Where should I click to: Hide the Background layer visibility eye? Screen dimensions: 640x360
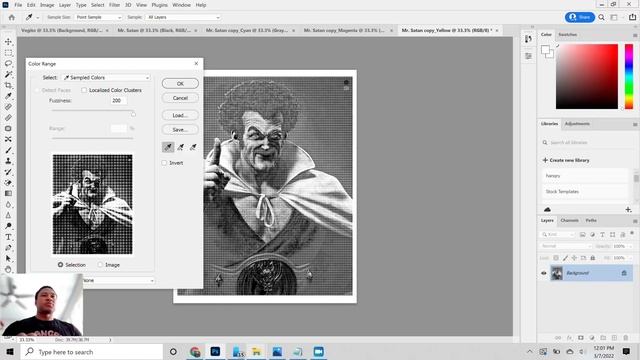pyautogui.click(x=544, y=273)
